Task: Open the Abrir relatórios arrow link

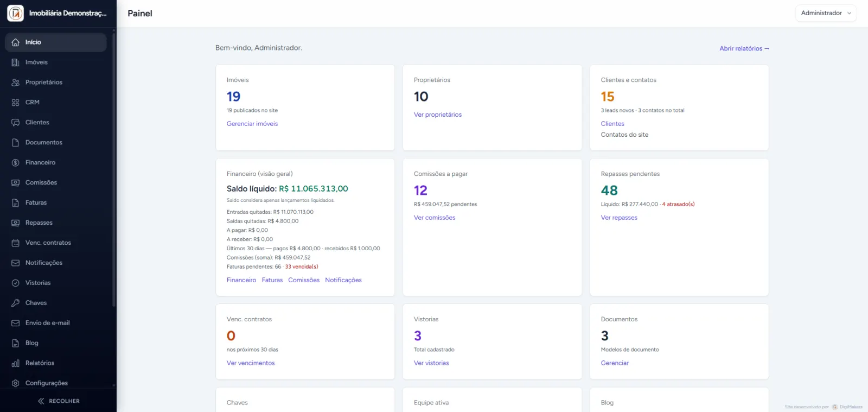Action: coord(744,48)
